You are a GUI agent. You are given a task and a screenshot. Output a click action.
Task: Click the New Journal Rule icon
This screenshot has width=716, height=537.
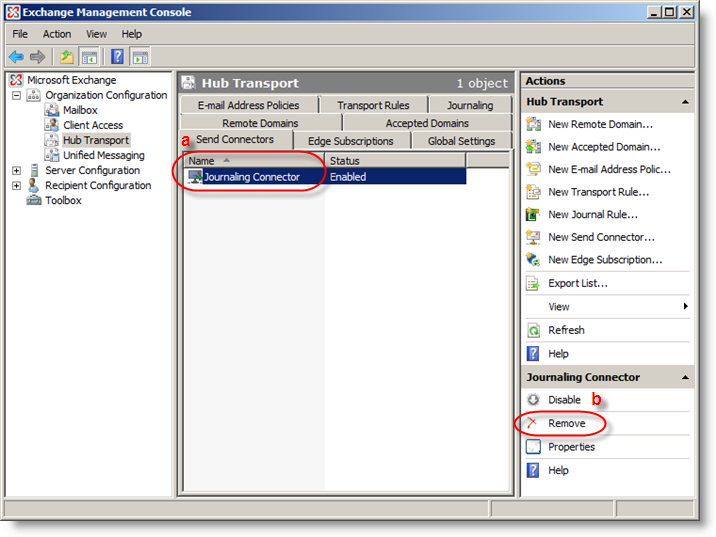point(533,215)
